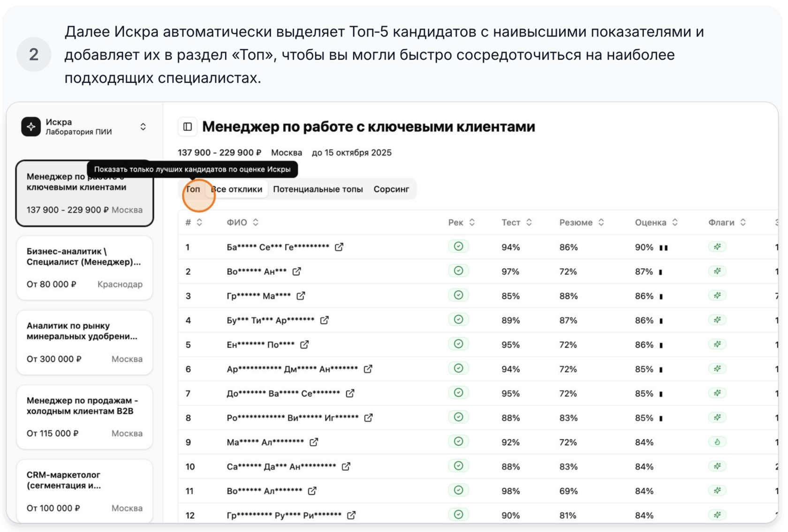Switch to the Все отклики tab
This screenshot has height=532, width=788.
pyautogui.click(x=237, y=189)
